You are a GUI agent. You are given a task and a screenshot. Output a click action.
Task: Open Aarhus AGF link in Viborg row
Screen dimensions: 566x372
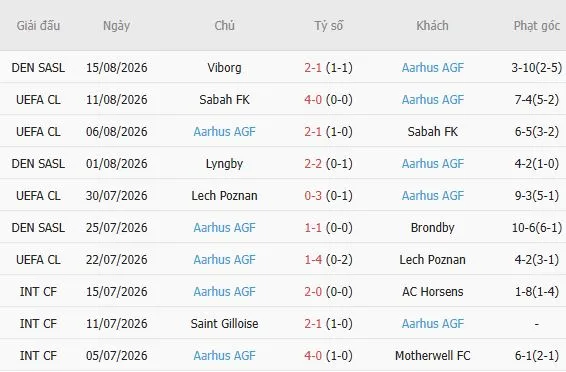[432, 68]
